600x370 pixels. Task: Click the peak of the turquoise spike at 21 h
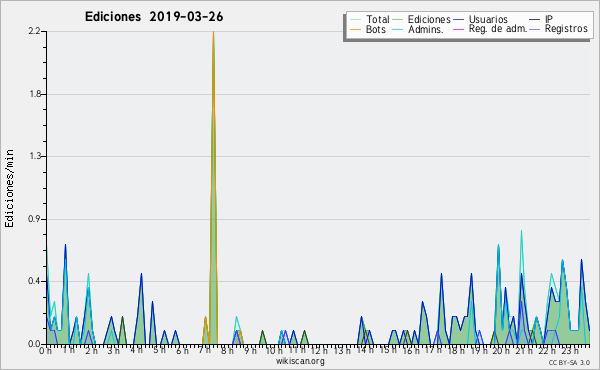coord(521,231)
